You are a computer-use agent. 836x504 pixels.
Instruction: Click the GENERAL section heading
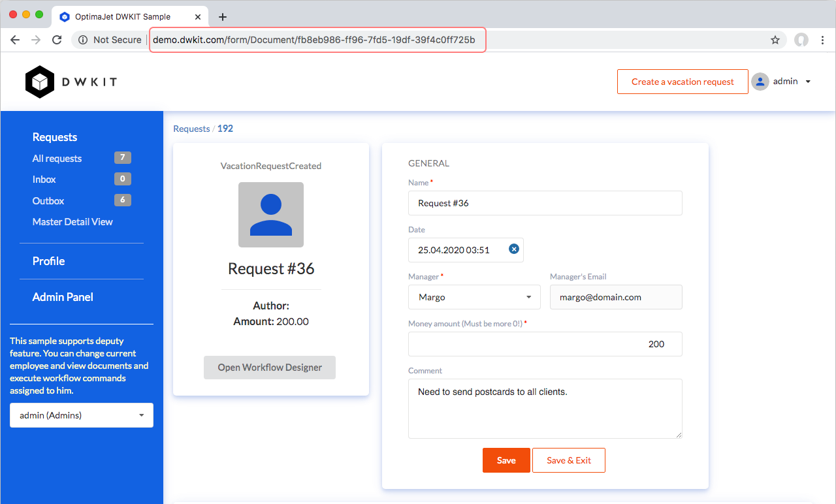click(x=428, y=163)
